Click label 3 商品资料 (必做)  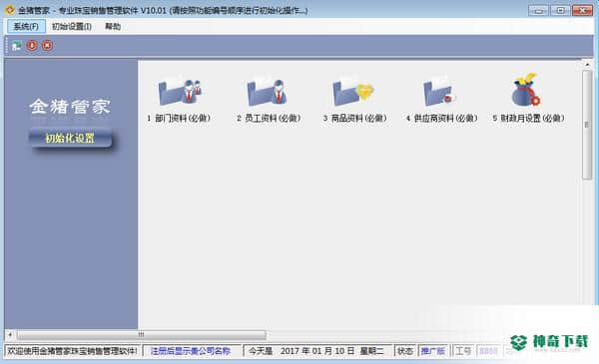click(354, 119)
